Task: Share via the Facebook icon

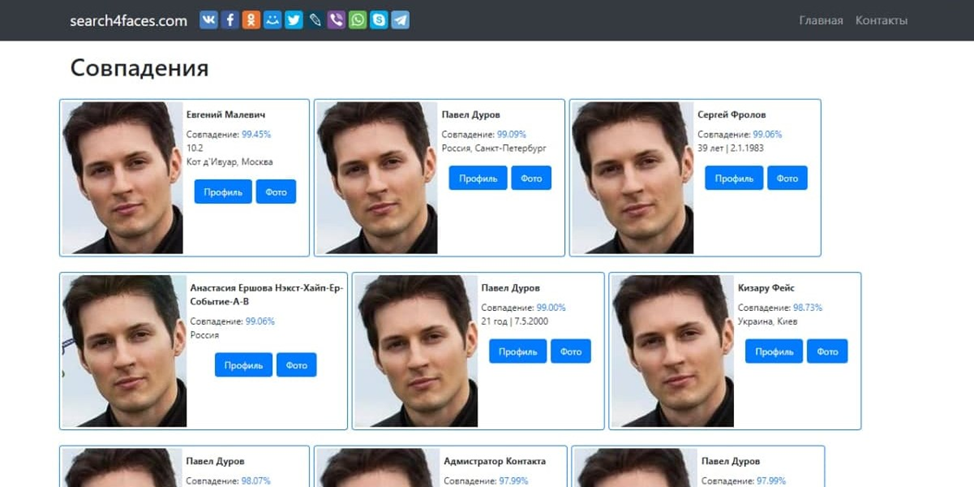Action: click(x=230, y=20)
